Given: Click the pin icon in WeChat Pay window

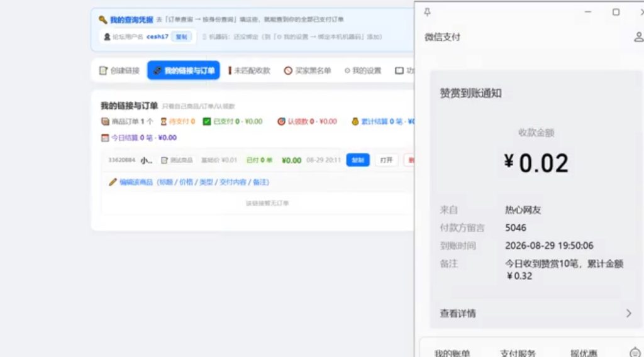Looking at the screenshot, I should [x=427, y=13].
